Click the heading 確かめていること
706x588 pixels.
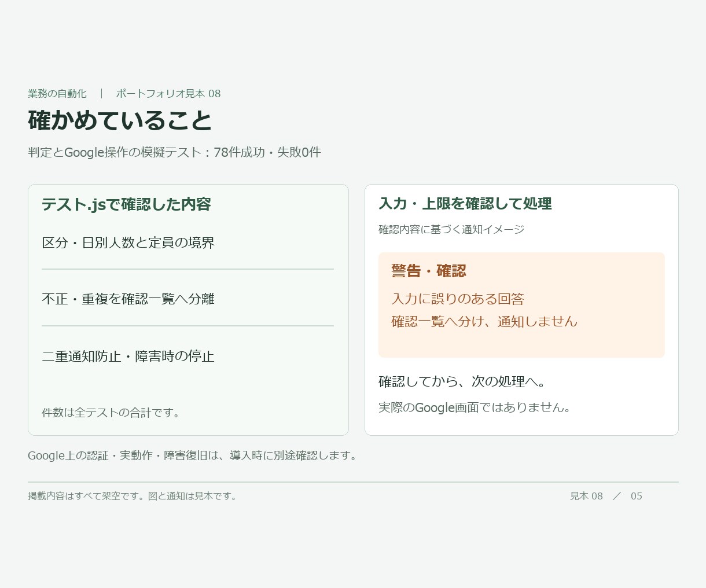click(120, 120)
